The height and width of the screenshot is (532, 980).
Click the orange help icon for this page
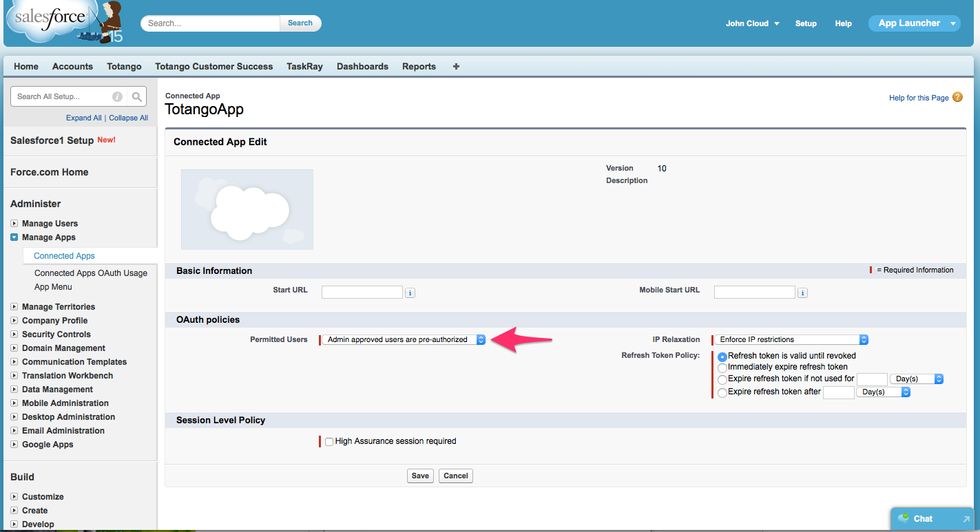[957, 98]
